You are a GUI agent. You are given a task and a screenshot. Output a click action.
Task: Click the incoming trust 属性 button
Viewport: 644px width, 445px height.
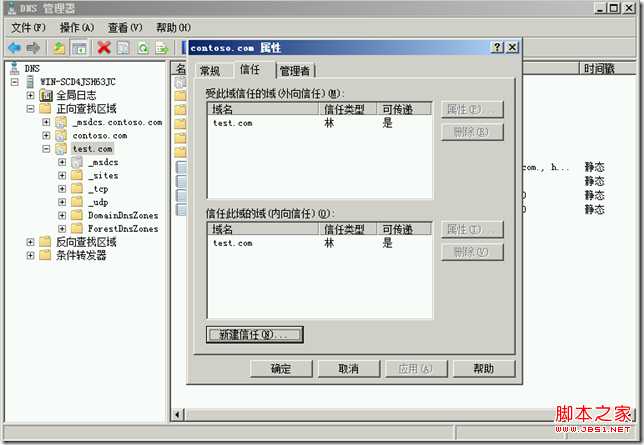pos(472,229)
